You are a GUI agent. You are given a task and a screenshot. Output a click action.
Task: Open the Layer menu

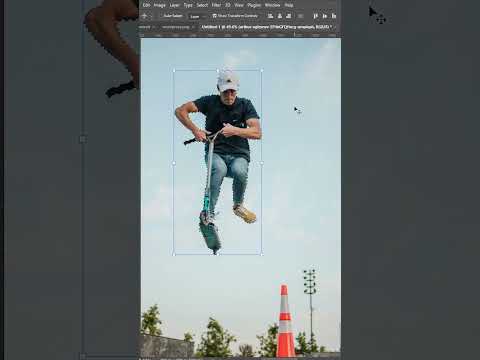174,5
